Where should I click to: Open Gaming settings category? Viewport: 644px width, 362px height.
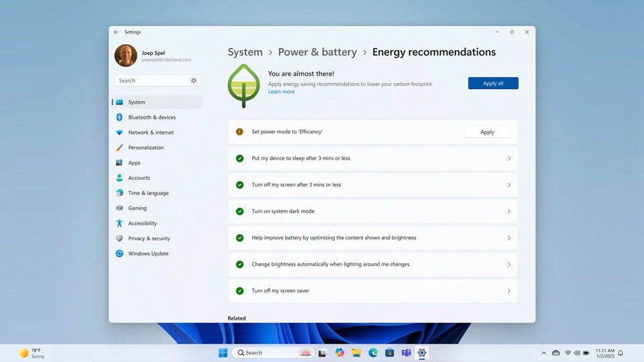(157, 208)
